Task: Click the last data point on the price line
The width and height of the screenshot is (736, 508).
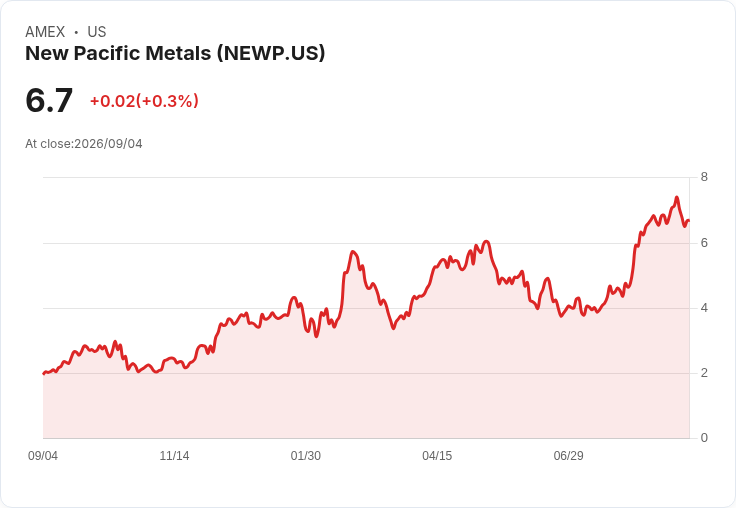Action: pyautogui.click(x=689, y=220)
